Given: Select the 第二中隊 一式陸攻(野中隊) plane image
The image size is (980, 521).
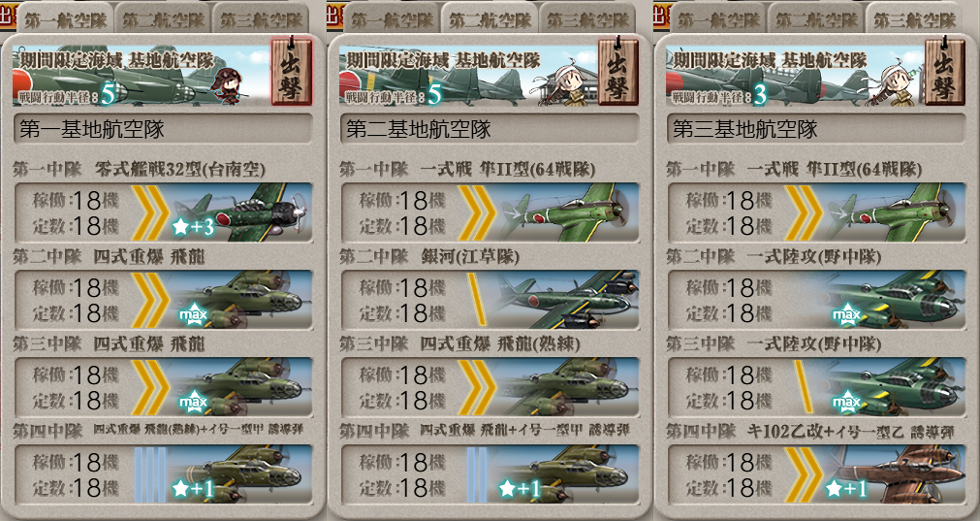Looking at the screenshot, I should 895,300.
